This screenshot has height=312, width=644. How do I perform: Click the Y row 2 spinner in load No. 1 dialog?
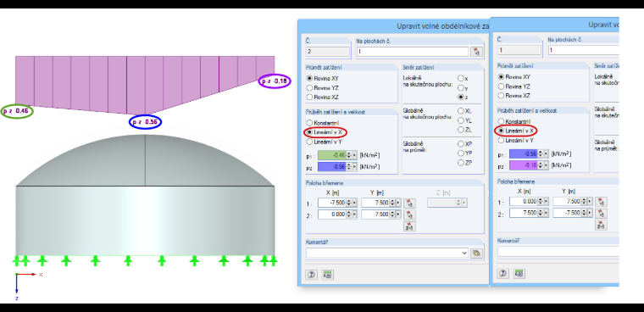(585, 213)
